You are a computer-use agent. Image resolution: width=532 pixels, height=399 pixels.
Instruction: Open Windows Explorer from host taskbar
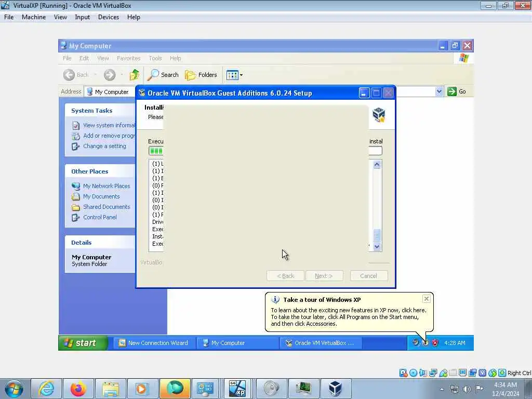[111, 389]
